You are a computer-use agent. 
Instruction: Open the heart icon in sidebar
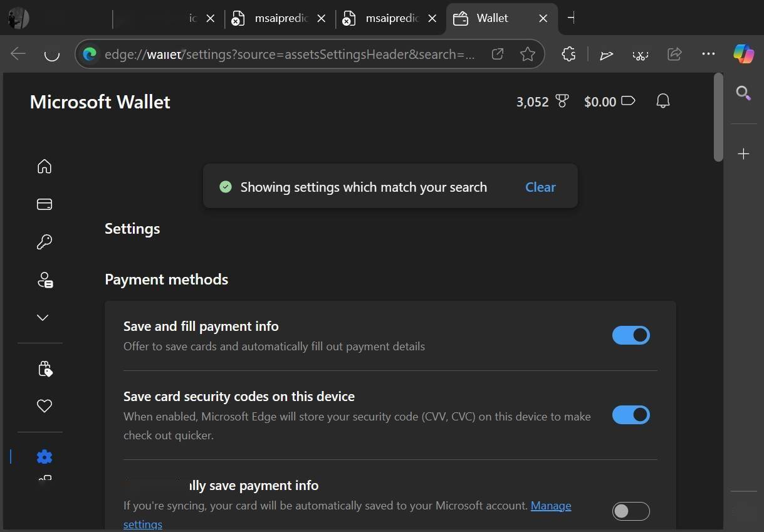point(44,406)
